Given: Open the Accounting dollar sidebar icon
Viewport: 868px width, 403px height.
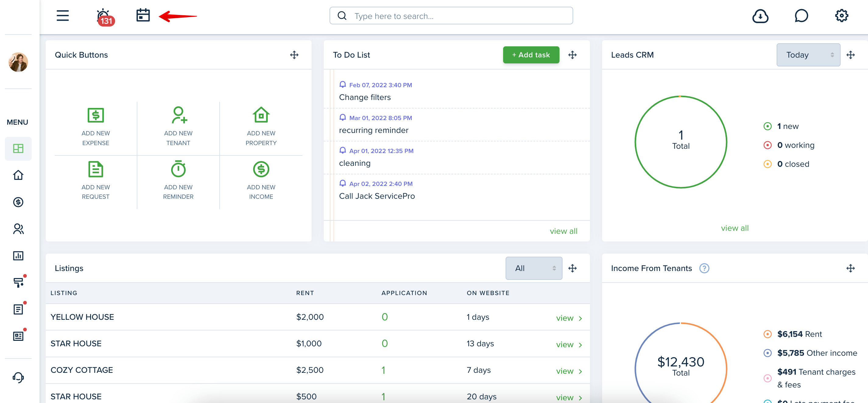Looking at the screenshot, I should tap(18, 202).
